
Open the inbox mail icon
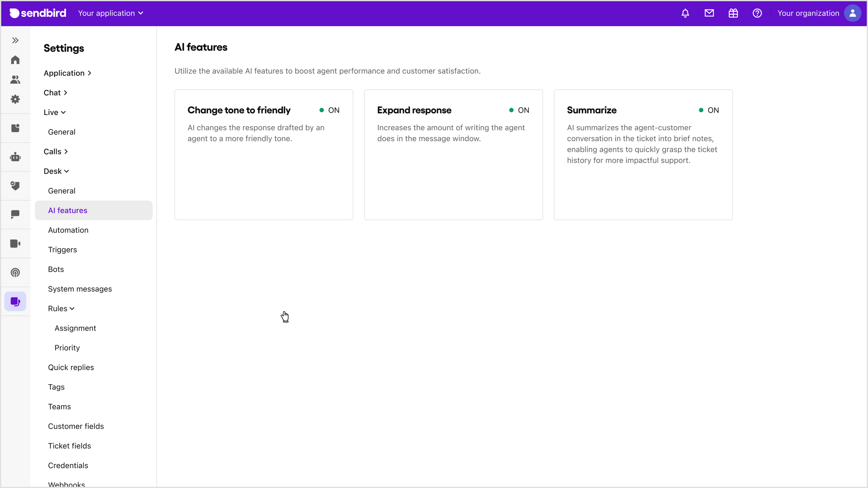click(709, 13)
